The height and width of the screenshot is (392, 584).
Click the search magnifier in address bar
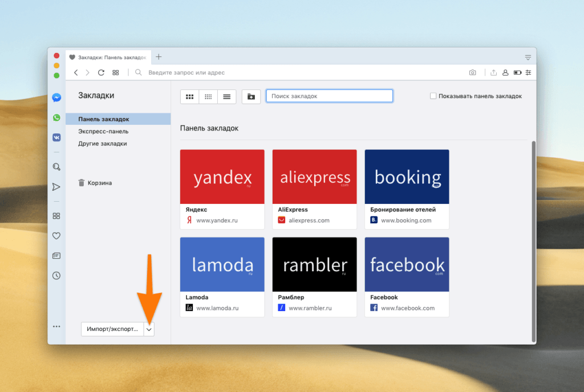pos(139,72)
